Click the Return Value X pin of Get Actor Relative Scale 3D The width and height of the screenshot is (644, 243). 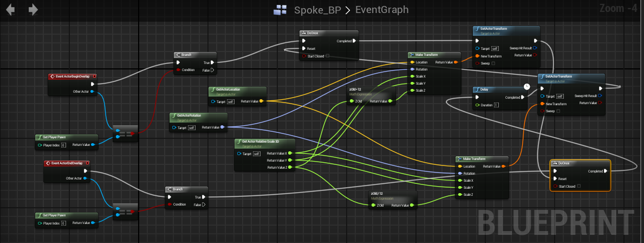[290, 153]
